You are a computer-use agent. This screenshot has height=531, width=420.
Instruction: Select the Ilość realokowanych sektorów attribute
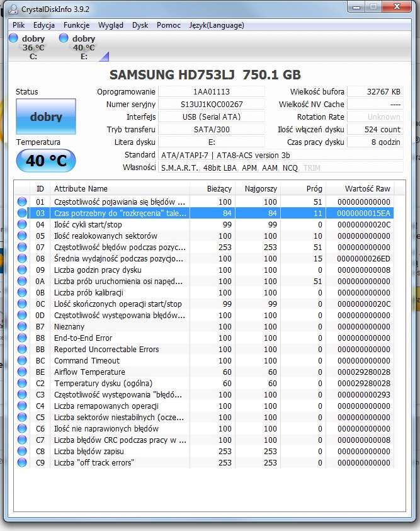(x=204, y=236)
